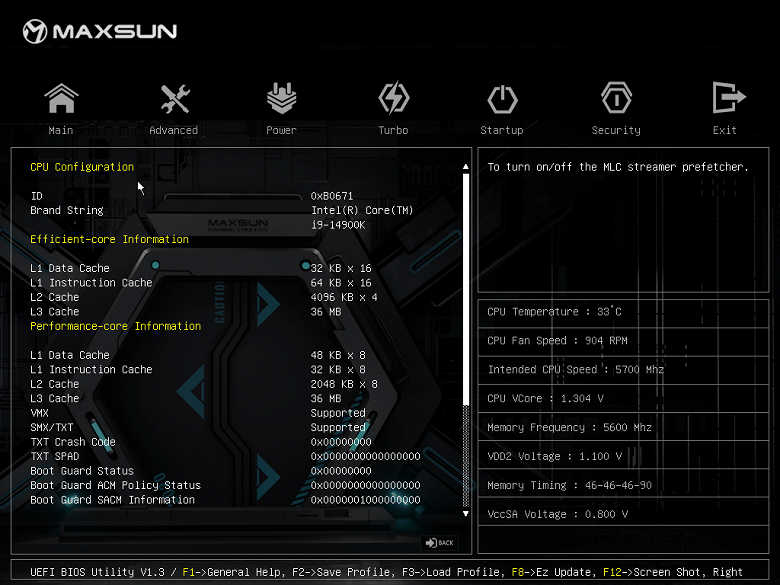
Task: Click F8->Ez Update shortcut
Action: click(x=552, y=572)
